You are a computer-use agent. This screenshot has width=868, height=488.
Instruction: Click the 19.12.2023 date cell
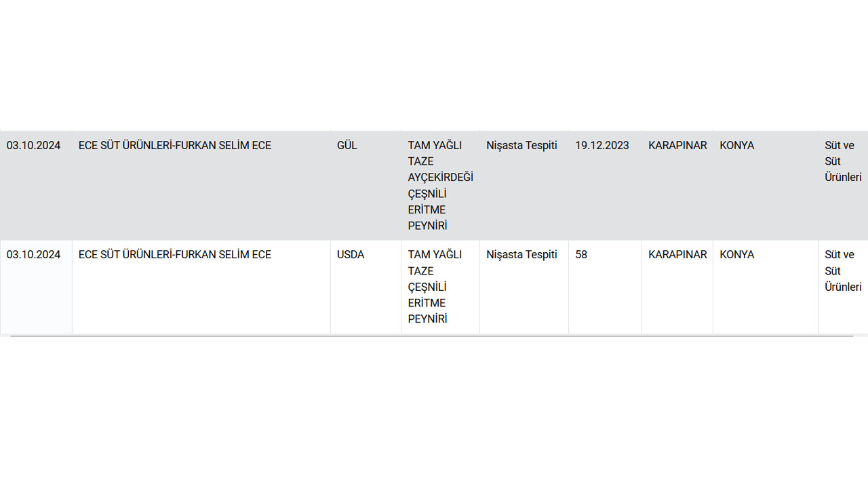point(601,146)
